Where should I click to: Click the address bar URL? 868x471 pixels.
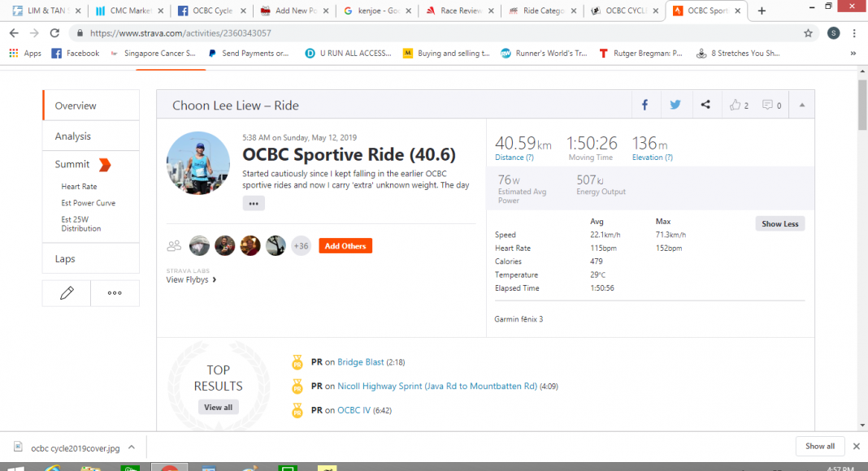pos(180,33)
